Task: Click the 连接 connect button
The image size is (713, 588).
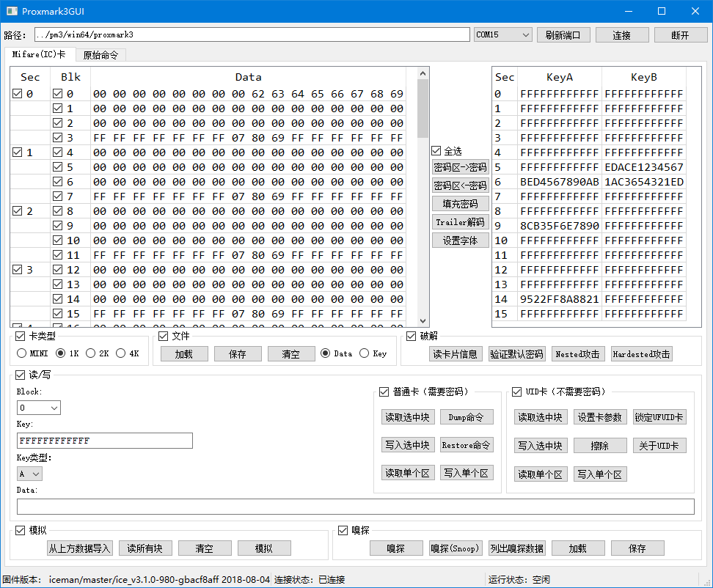Action: pyautogui.click(x=621, y=35)
